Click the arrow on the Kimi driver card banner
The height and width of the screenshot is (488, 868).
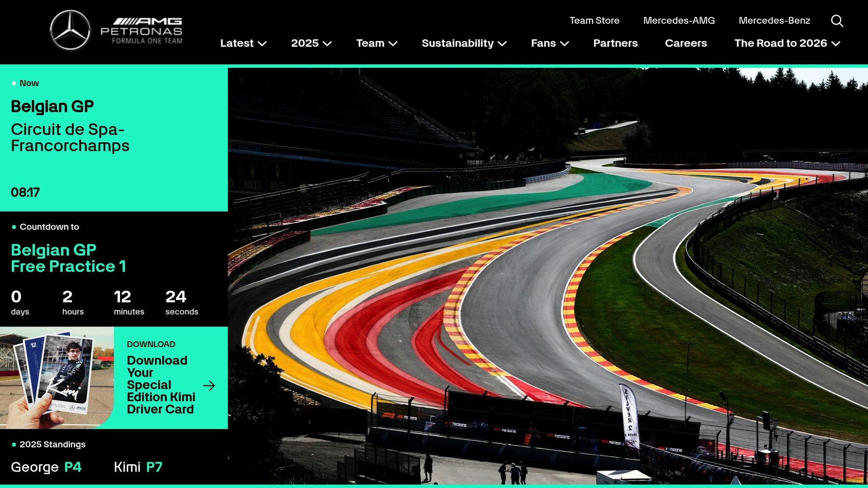[209, 385]
